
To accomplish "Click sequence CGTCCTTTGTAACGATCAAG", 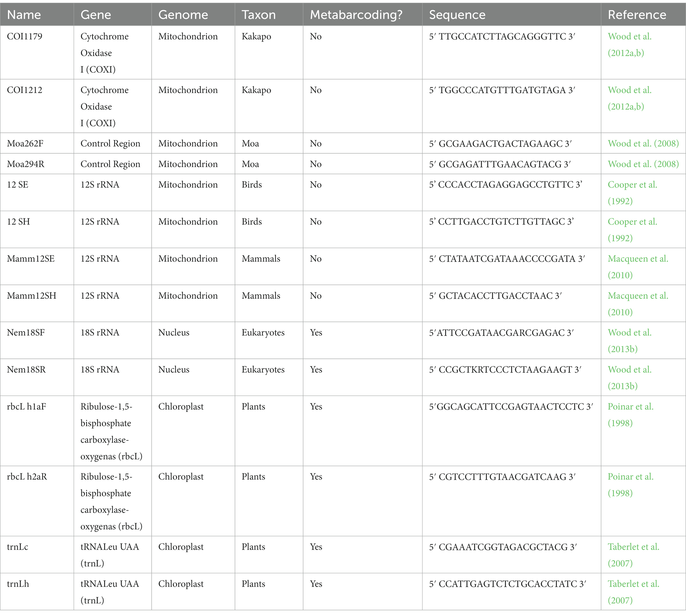I will click(502, 477).
